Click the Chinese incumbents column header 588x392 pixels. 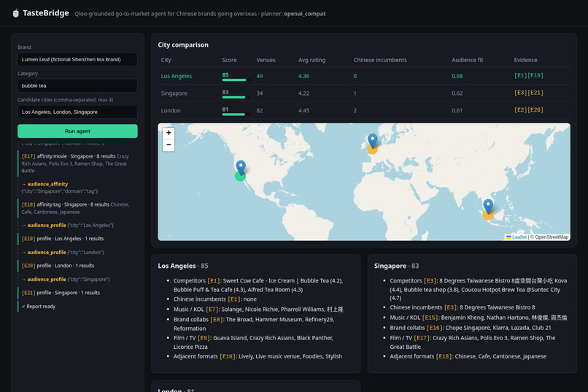click(x=380, y=60)
